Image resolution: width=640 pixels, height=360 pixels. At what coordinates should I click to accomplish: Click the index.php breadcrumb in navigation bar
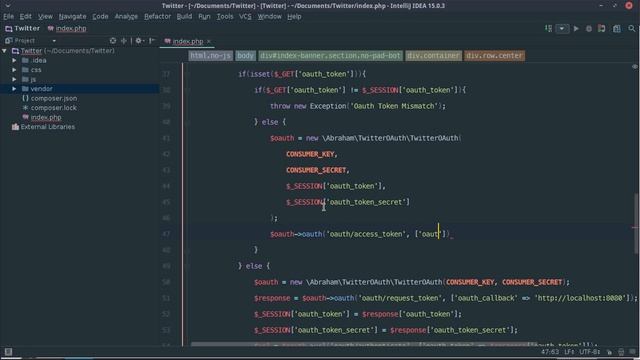67,29
